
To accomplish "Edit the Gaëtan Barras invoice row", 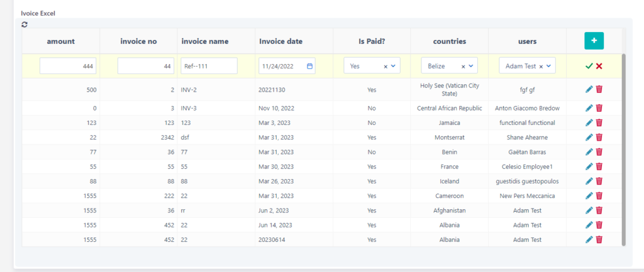I will (x=589, y=152).
